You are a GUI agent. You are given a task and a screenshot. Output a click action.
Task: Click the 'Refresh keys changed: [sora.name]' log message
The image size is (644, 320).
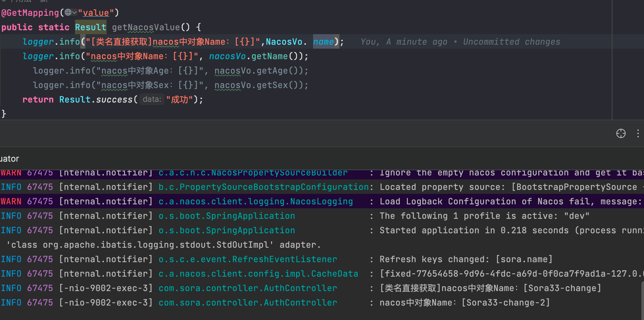466,259
